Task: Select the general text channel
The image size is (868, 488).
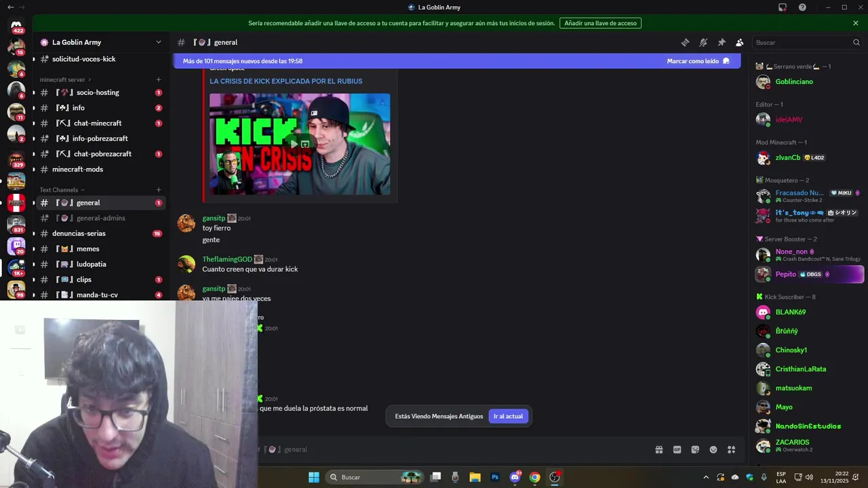Action: [100, 203]
